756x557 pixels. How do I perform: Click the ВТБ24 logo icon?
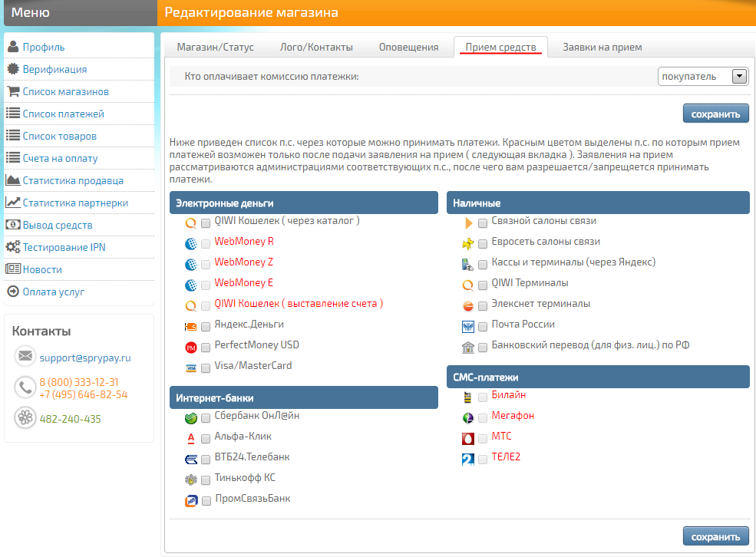coord(191,460)
